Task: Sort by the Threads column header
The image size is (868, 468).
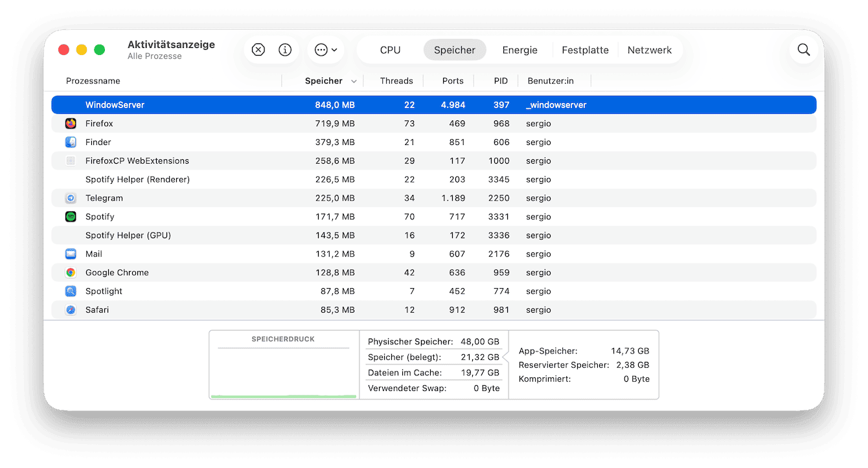Action: (396, 81)
